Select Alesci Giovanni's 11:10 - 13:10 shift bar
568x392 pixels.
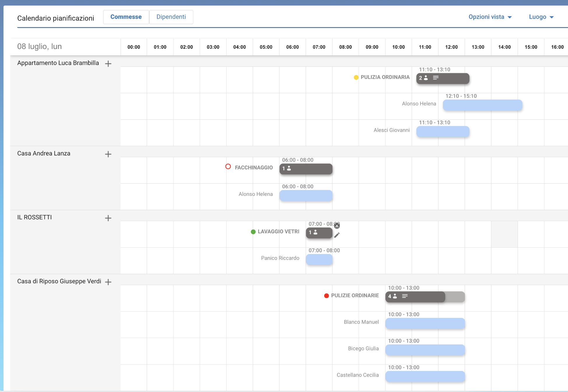pyautogui.click(x=443, y=132)
